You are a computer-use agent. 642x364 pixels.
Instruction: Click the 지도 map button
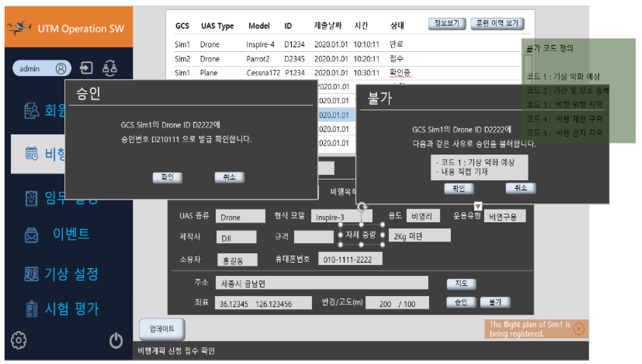(461, 284)
